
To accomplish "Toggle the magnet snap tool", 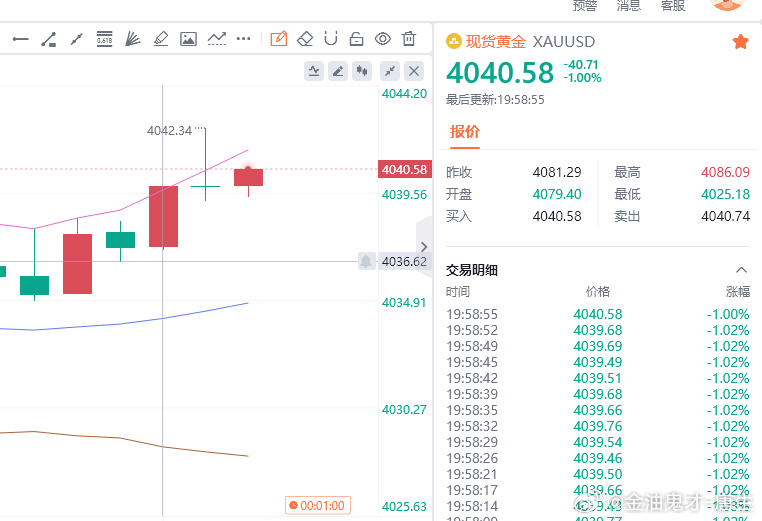I will (x=331, y=38).
